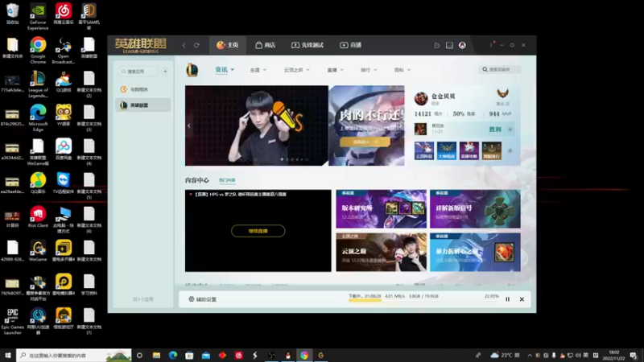Image resolution: width=644 pixels, height=362 pixels.
Task: Open the Windows Start menu
Action: (x=7, y=355)
